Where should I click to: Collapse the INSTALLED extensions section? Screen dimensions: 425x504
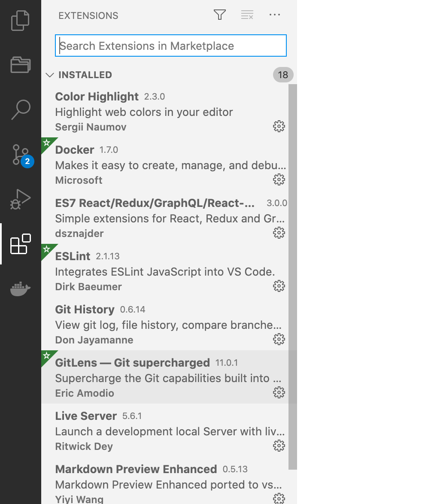tap(50, 75)
